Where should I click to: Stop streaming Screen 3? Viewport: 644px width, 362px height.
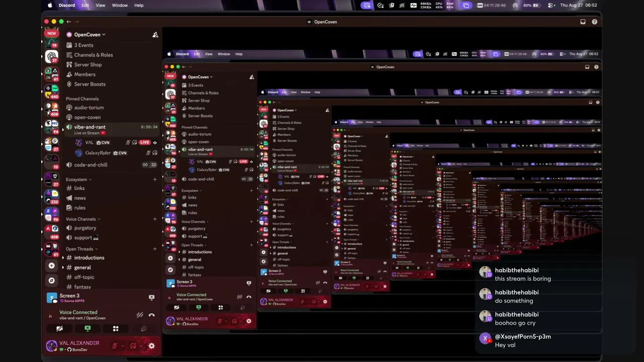coord(151,298)
